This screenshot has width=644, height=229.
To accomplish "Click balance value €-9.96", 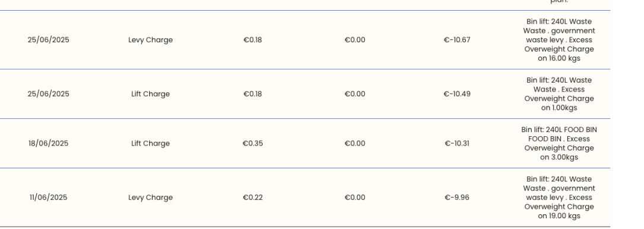I will [x=457, y=197].
